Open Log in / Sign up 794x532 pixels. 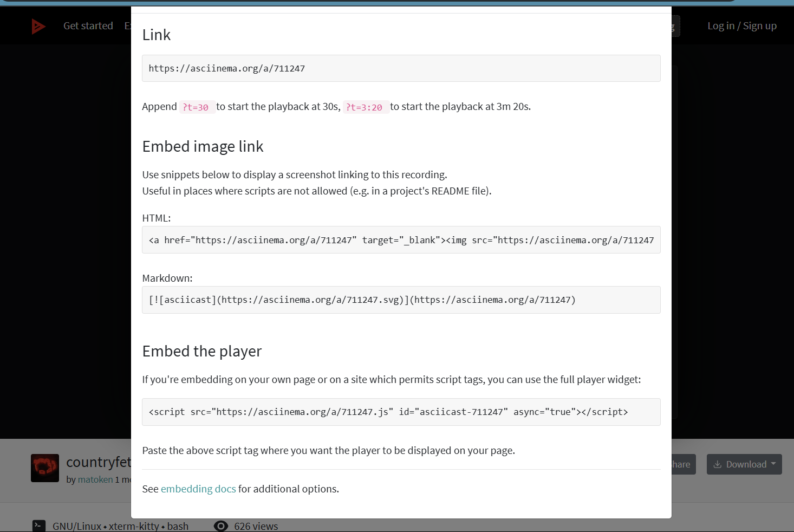[x=741, y=26]
